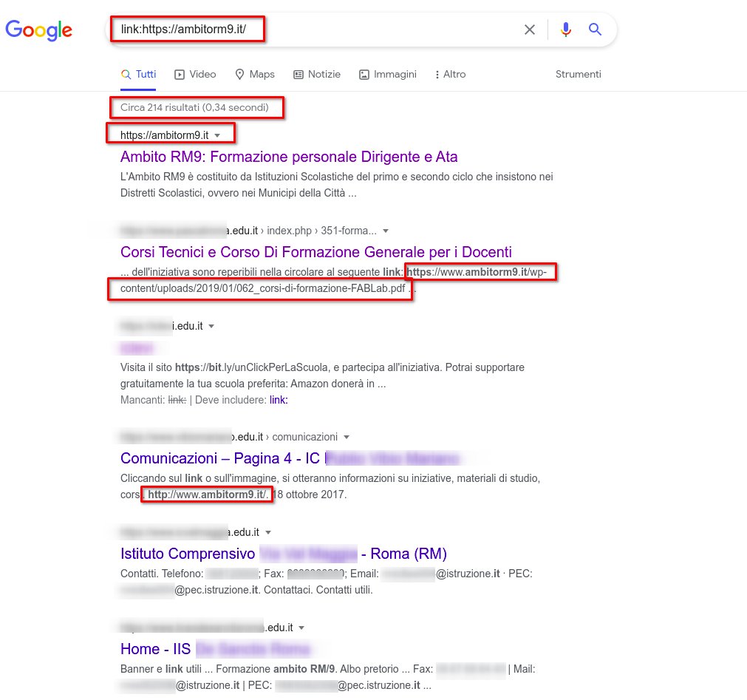Expand the dropdown arrow above Home - IIS result
Screen dimensions: 747x700
pos(301,628)
